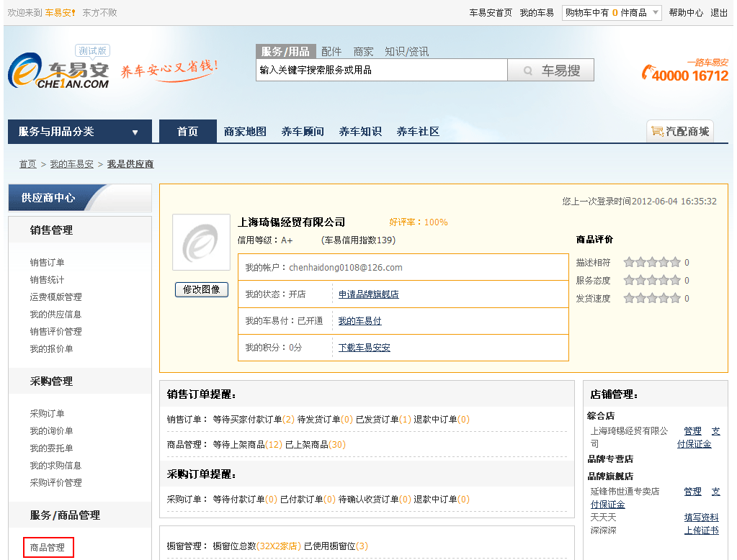Click 首页 breadcrumb link
737x560 pixels.
tap(27, 164)
